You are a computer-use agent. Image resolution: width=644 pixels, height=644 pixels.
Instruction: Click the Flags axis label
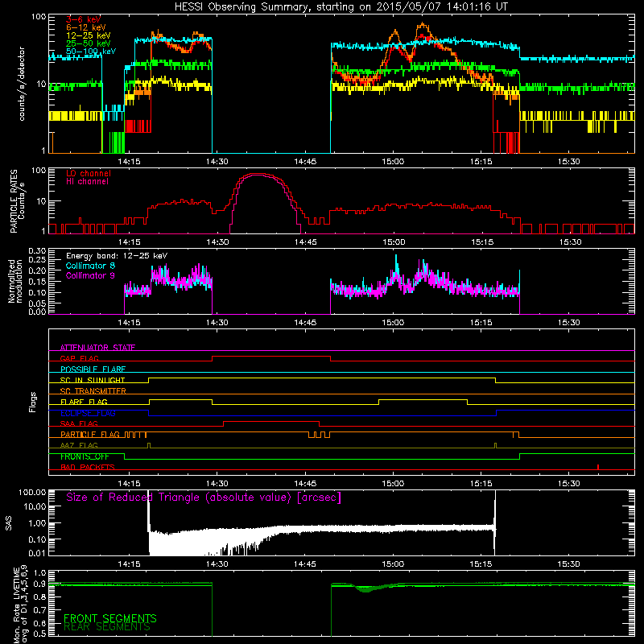[x=33, y=402]
